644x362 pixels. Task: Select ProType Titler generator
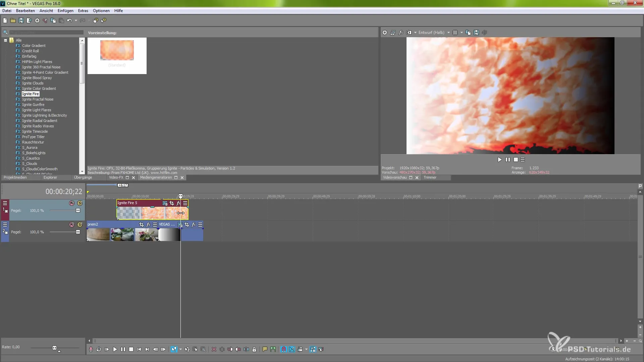point(33,137)
